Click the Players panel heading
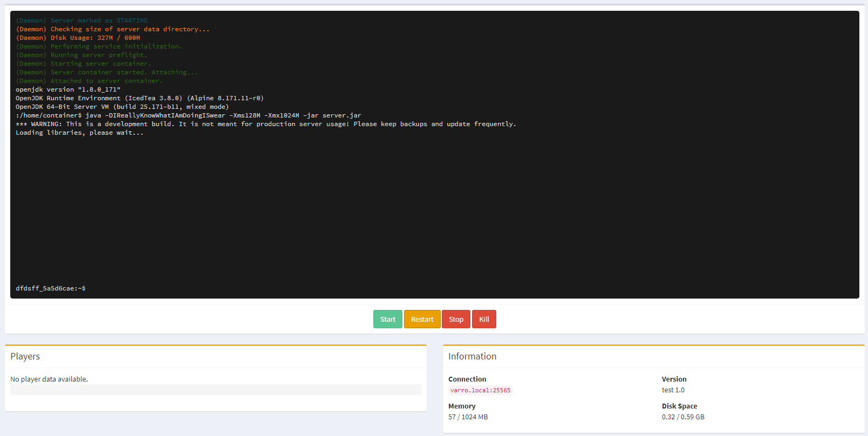 [25, 356]
